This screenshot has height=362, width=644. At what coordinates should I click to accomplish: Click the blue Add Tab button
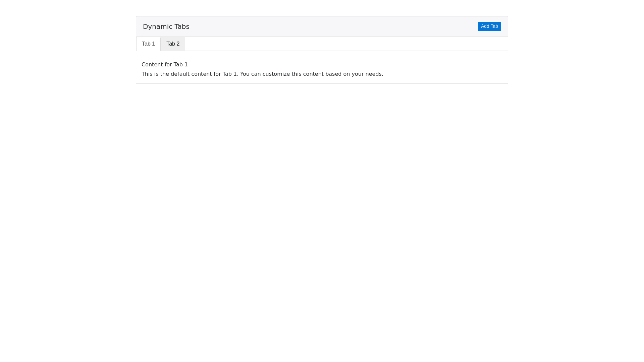(489, 26)
